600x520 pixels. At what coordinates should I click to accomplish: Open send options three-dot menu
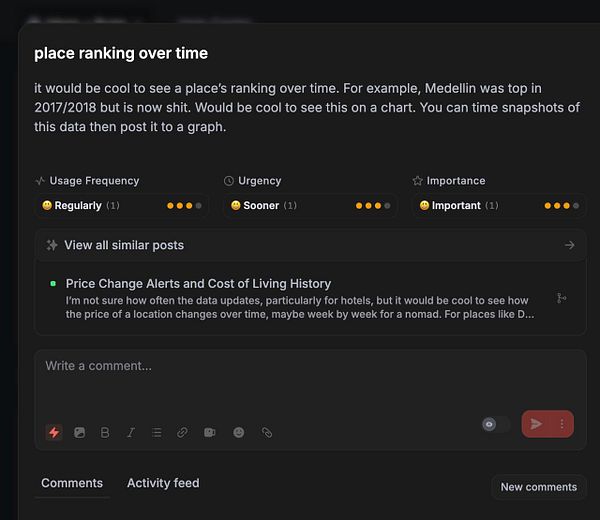(x=562, y=424)
